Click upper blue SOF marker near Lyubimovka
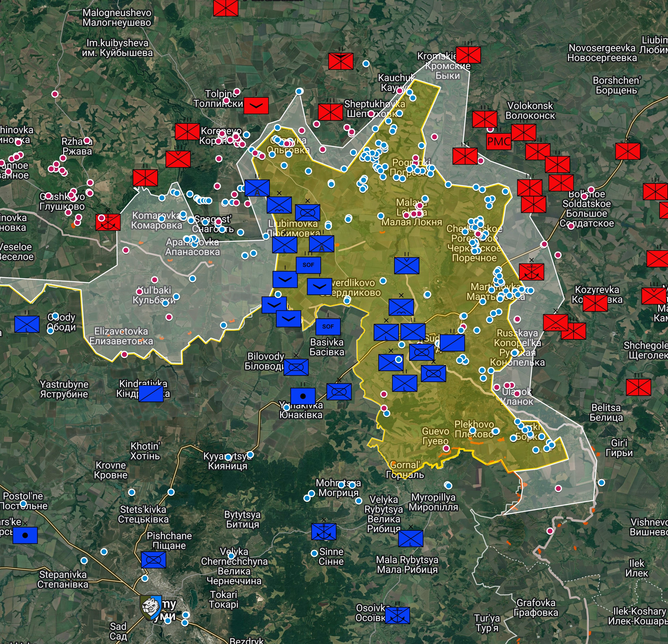The width and height of the screenshot is (668, 644). click(308, 265)
